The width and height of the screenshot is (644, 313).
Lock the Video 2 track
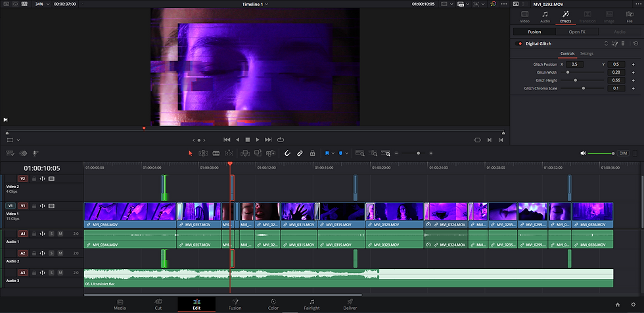(34, 178)
